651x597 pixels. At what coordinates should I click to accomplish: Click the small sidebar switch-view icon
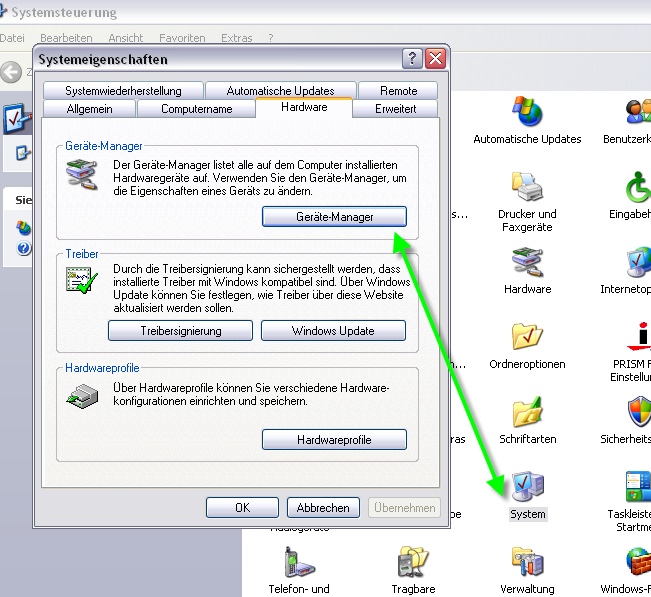[23, 153]
